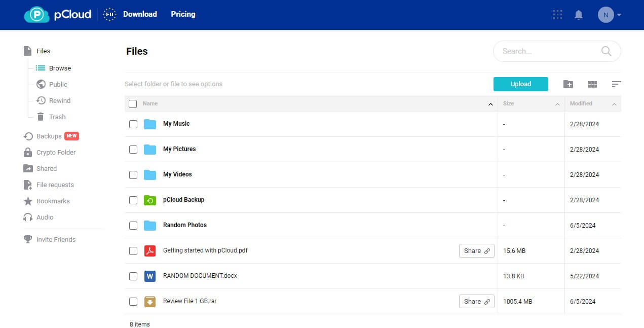The image size is (644, 328).
Task: Open Rewind in the sidebar
Action: pos(60,100)
